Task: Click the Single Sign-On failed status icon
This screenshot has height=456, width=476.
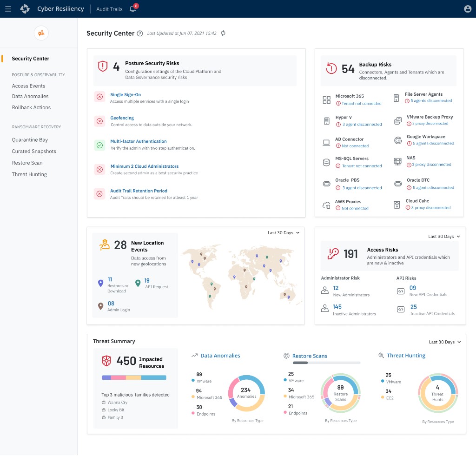Action: pos(99,97)
